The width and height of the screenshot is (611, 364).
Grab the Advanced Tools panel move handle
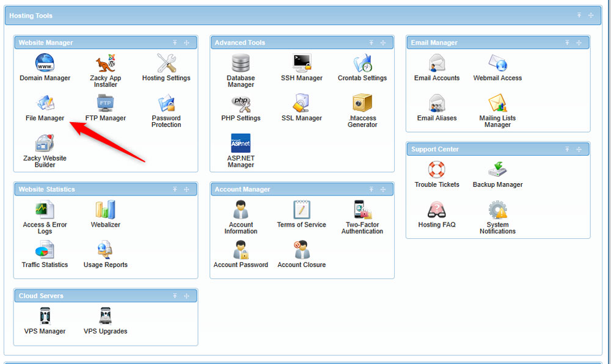pos(383,43)
